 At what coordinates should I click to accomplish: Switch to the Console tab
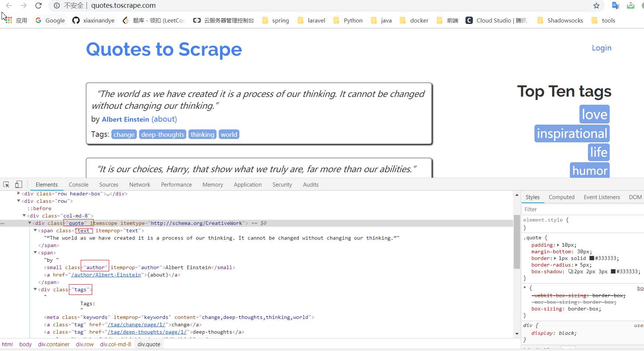tap(79, 185)
